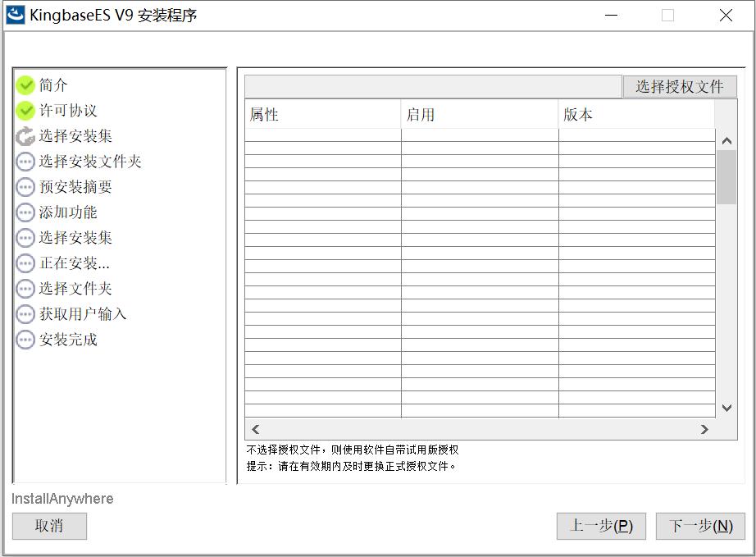Select the 安装完成 step label
This screenshot has width=756, height=557.
[68, 340]
